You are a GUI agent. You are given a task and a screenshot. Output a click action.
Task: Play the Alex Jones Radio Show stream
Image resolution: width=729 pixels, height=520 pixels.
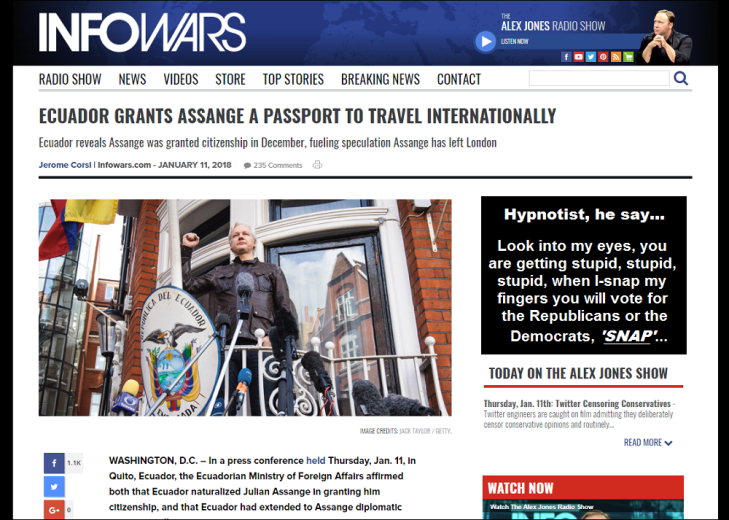tap(485, 41)
